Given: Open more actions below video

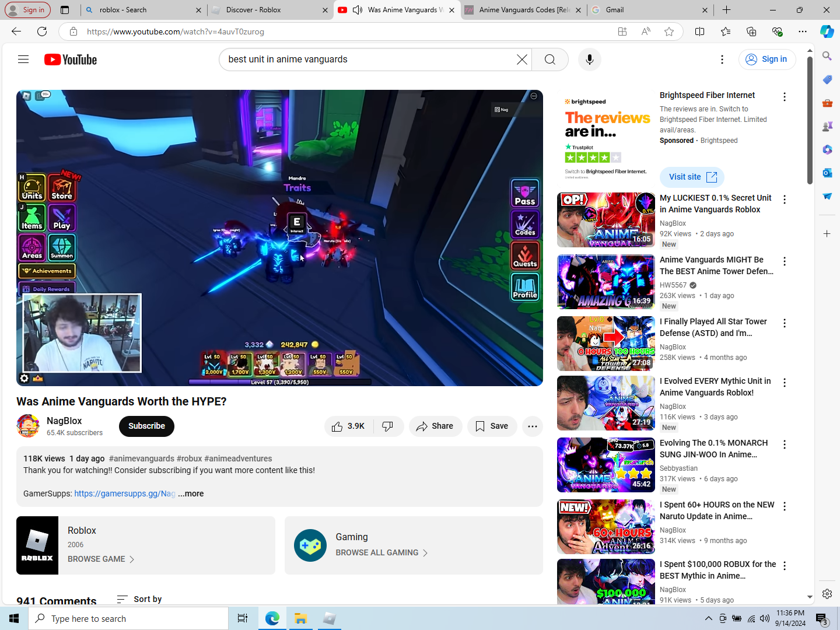Looking at the screenshot, I should point(533,426).
